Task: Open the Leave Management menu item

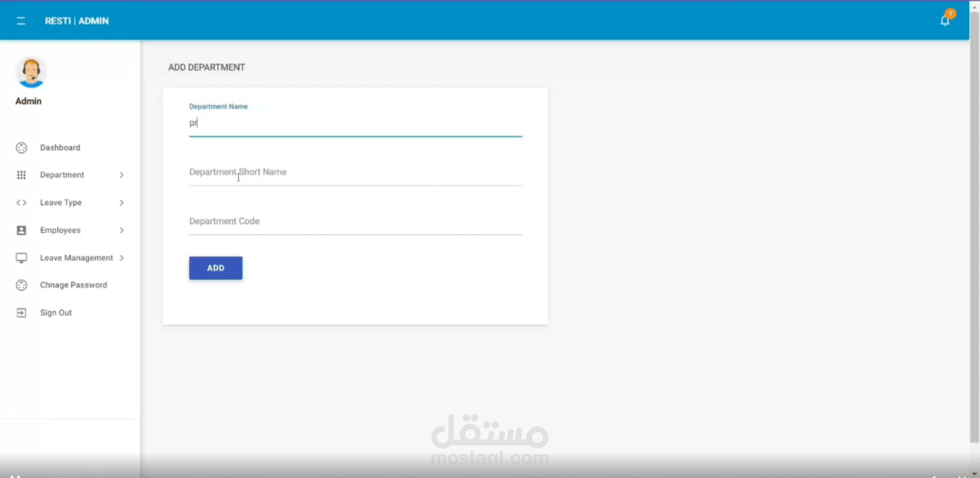Action: click(x=76, y=257)
